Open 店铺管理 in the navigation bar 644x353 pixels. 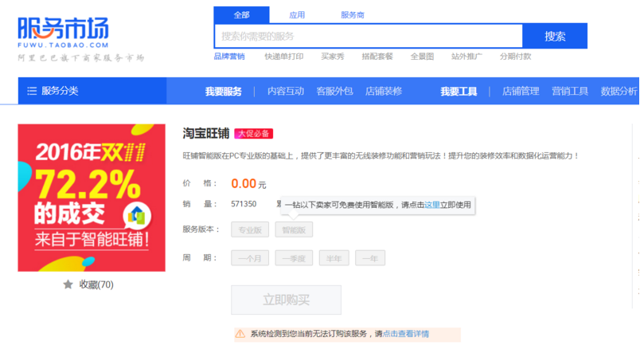coord(521,91)
